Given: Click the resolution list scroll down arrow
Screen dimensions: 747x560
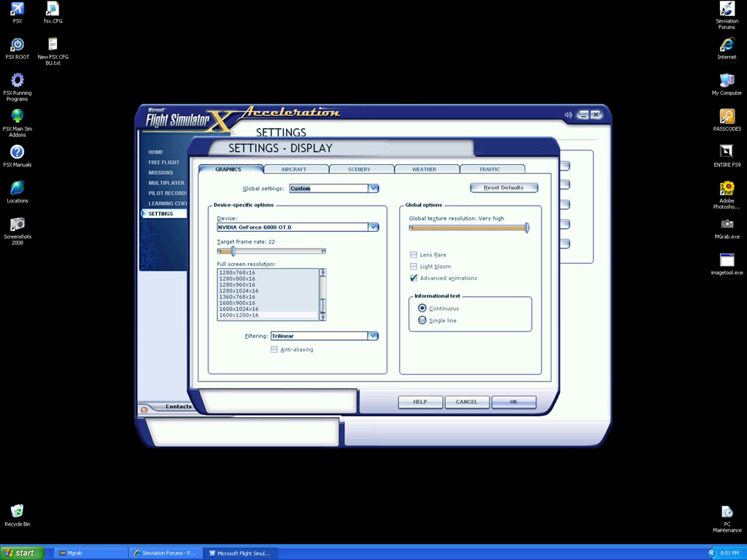Looking at the screenshot, I should (322, 316).
